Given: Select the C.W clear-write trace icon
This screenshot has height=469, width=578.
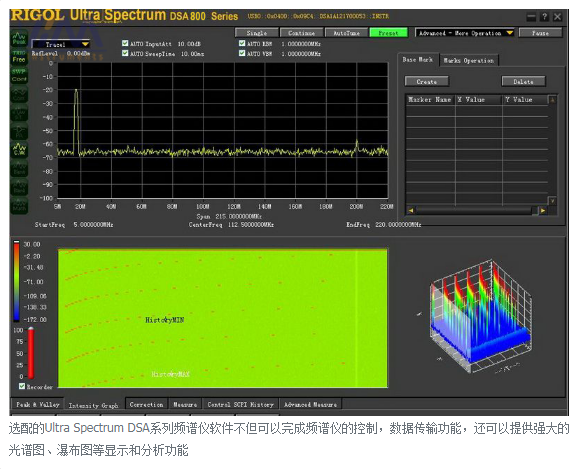Looking at the screenshot, I should point(19,149).
